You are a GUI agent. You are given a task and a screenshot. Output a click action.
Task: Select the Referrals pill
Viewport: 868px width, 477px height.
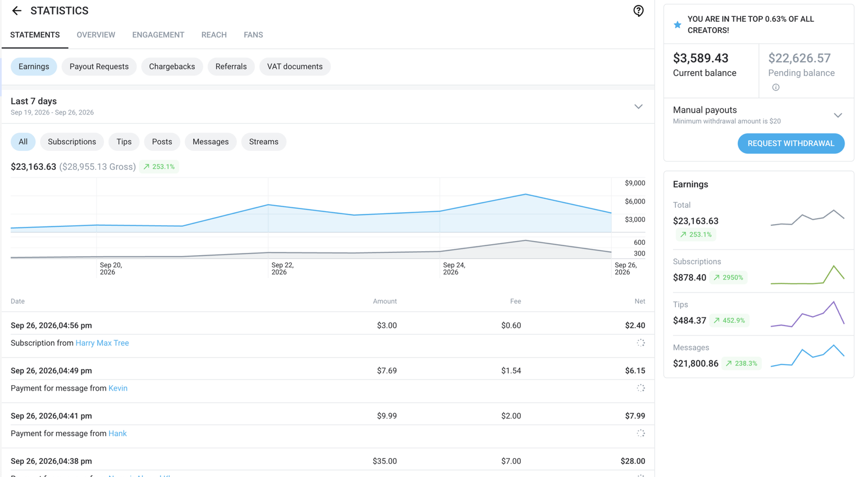pyautogui.click(x=231, y=67)
